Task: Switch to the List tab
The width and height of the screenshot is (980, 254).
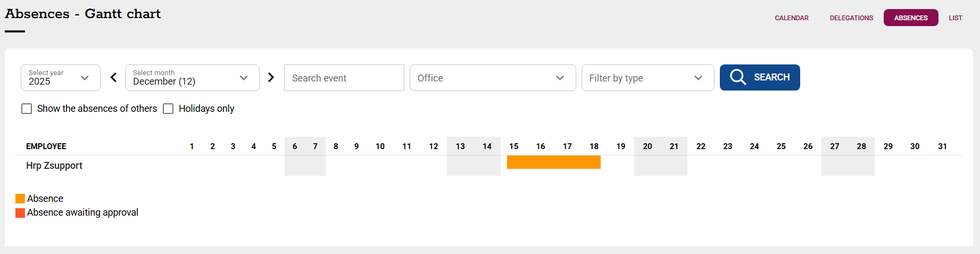Action: click(x=955, y=18)
